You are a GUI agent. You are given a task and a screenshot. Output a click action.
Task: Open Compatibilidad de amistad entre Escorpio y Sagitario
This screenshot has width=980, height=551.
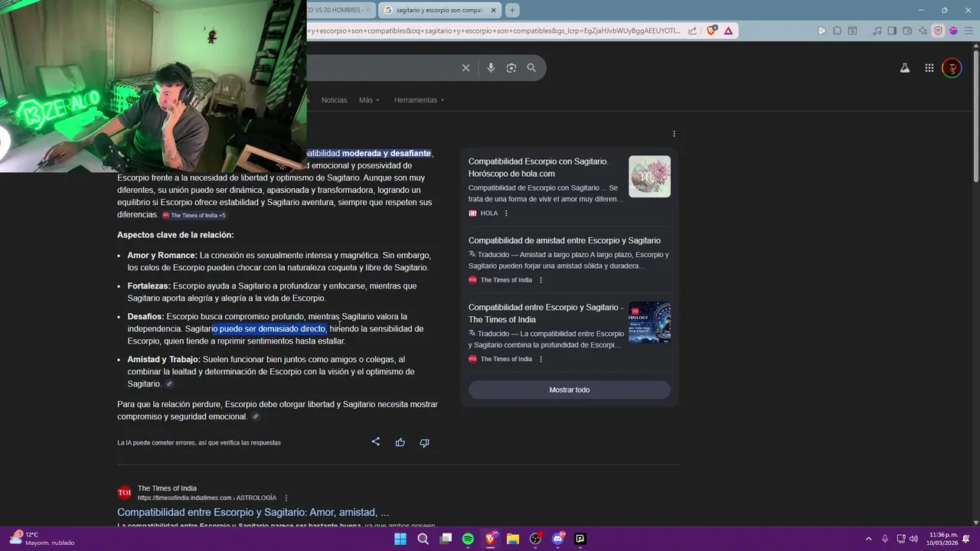(x=564, y=240)
